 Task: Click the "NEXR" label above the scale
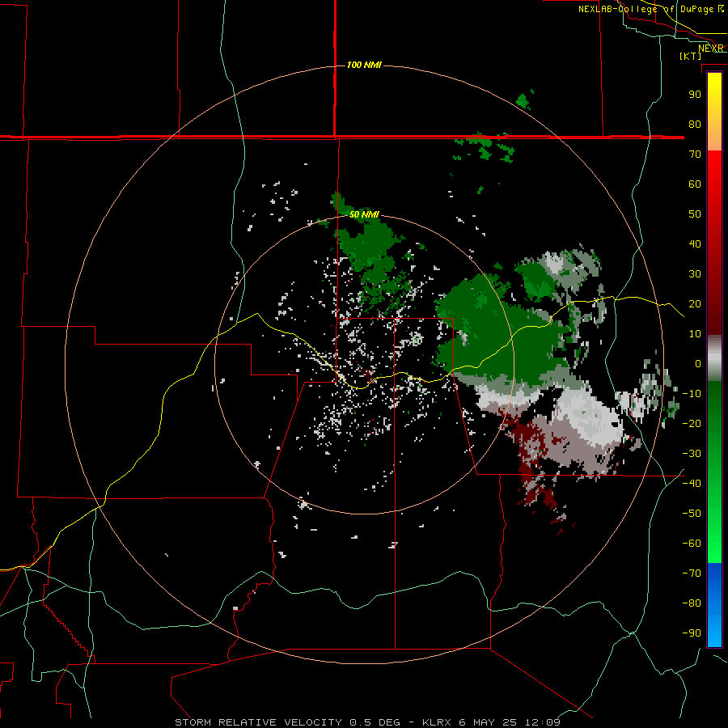[x=711, y=49]
